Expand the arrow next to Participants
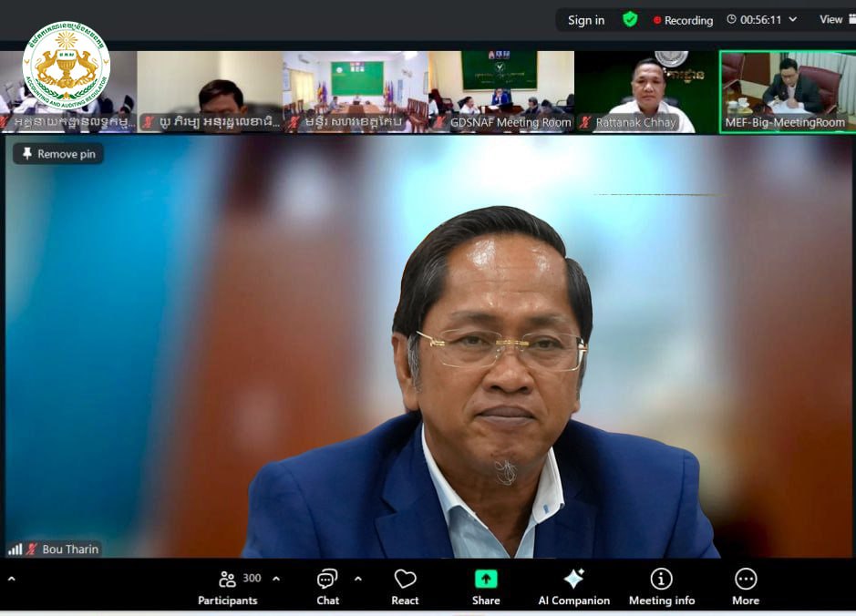 276,579
